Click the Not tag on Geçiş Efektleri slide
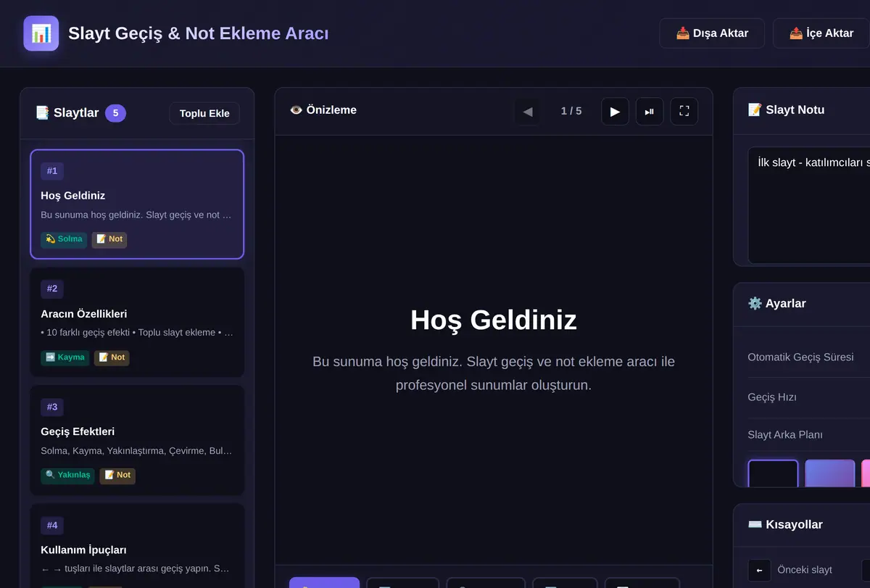 117,476
